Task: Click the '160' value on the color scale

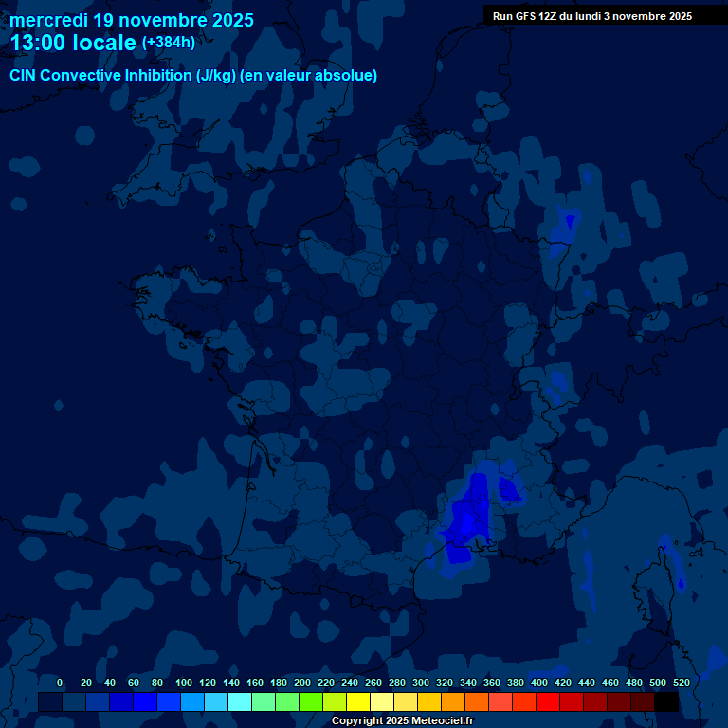Action: point(254,682)
